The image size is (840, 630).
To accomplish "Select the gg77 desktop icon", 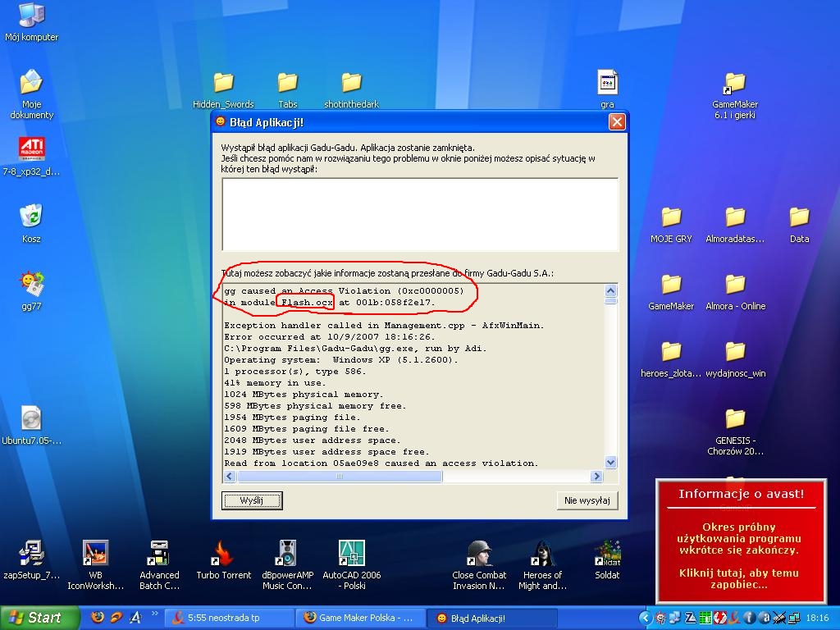I will click(31, 285).
